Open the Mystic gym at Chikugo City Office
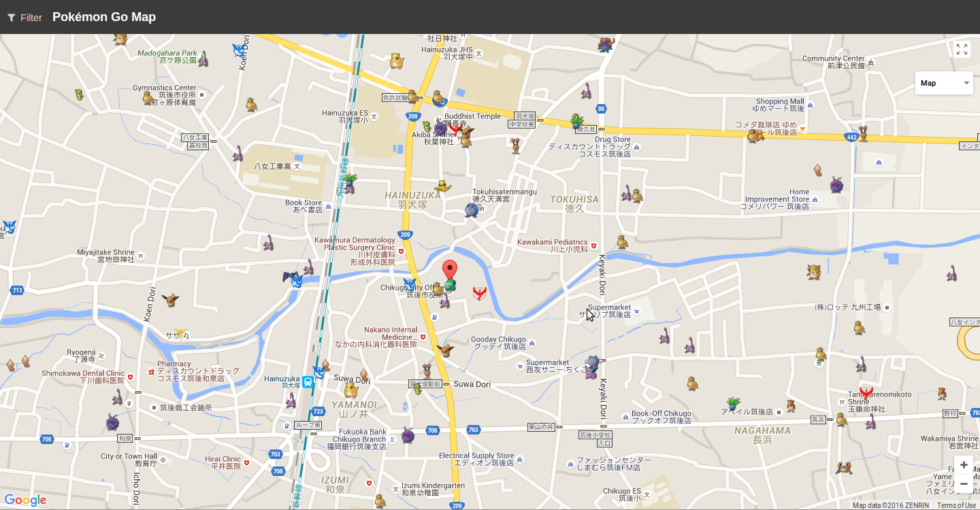Image resolution: width=980 pixels, height=510 pixels. (408, 284)
